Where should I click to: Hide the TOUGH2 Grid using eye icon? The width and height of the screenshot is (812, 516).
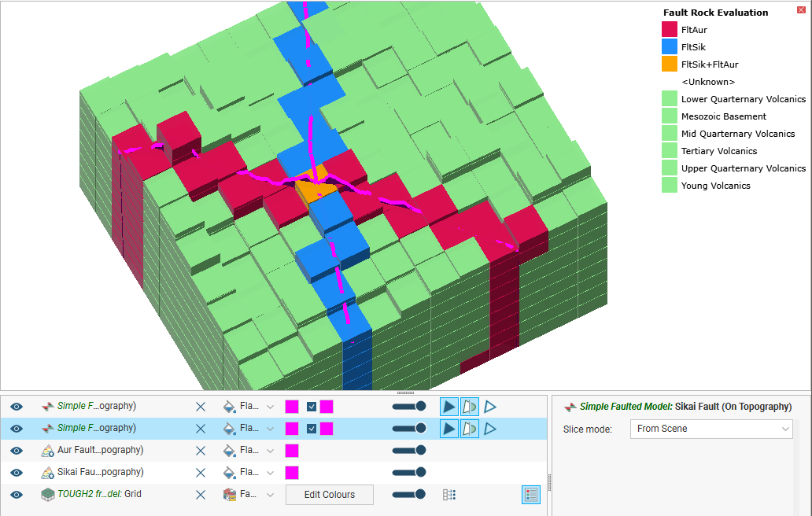pos(17,495)
